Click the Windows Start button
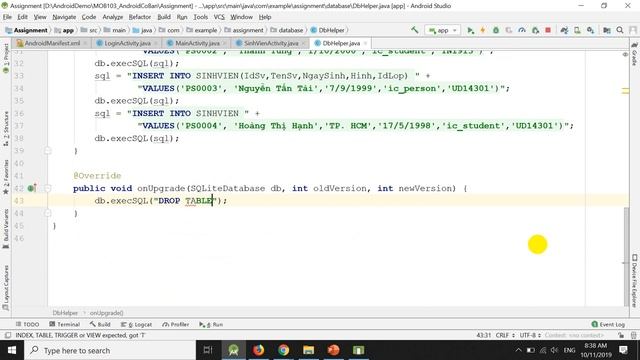The width and height of the screenshot is (640, 360). tap(11, 350)
